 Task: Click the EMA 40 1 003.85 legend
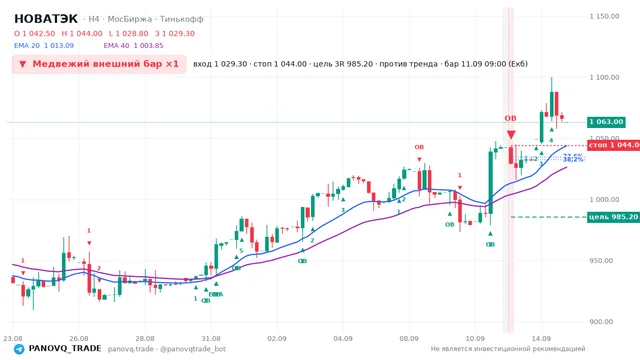tap(133, 46)
